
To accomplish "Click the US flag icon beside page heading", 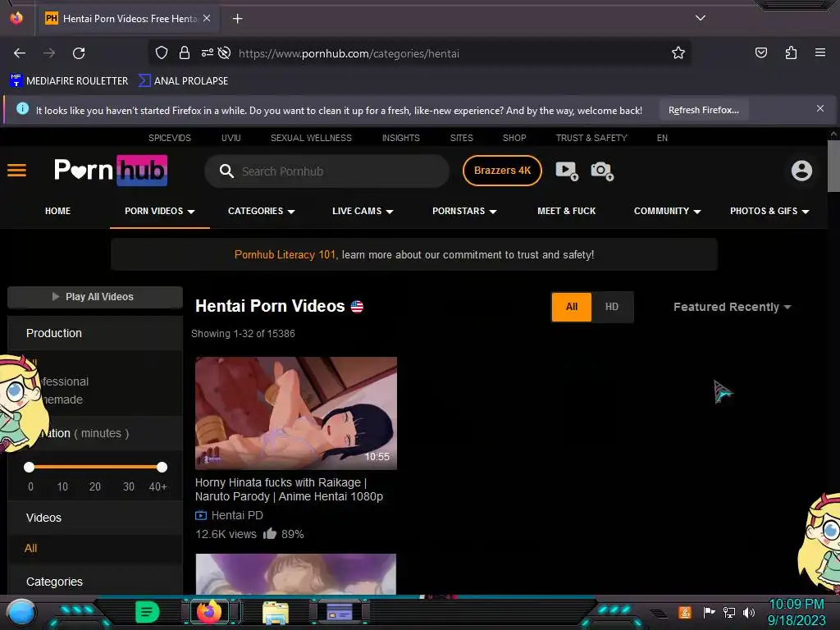I will 357,307.
